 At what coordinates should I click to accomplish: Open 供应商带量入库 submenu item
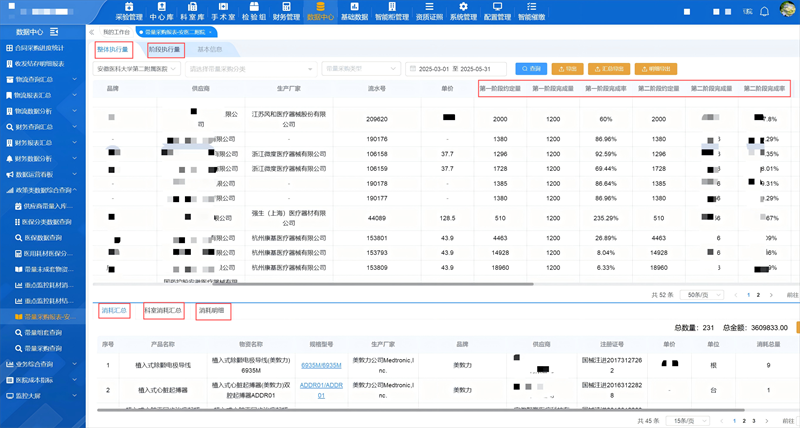tap(44, 206)
